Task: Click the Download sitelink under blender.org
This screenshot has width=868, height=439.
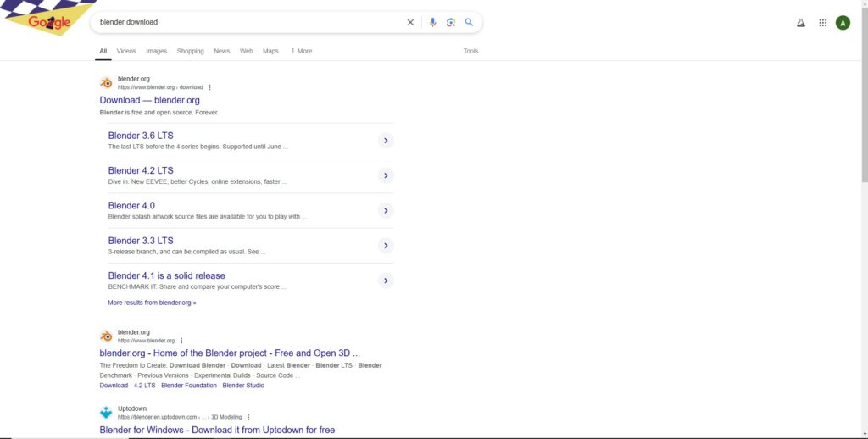Action: pyautogui.click(x=114, y=386)
